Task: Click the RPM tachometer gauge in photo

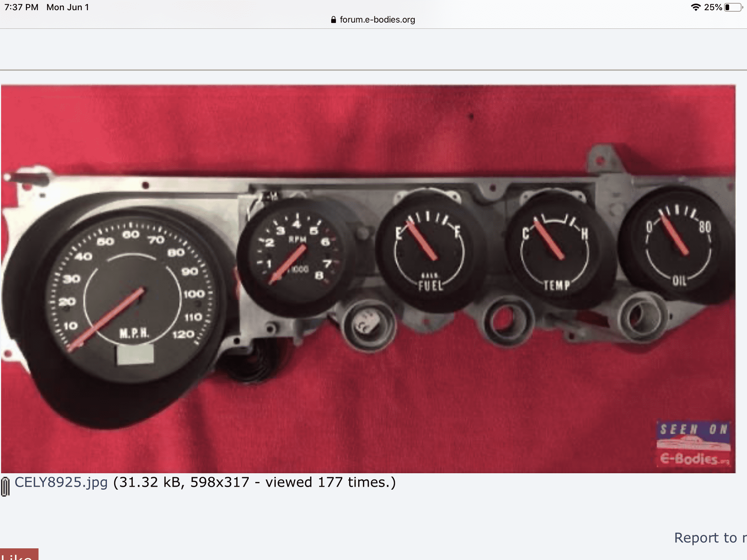Action: point(296,255)
